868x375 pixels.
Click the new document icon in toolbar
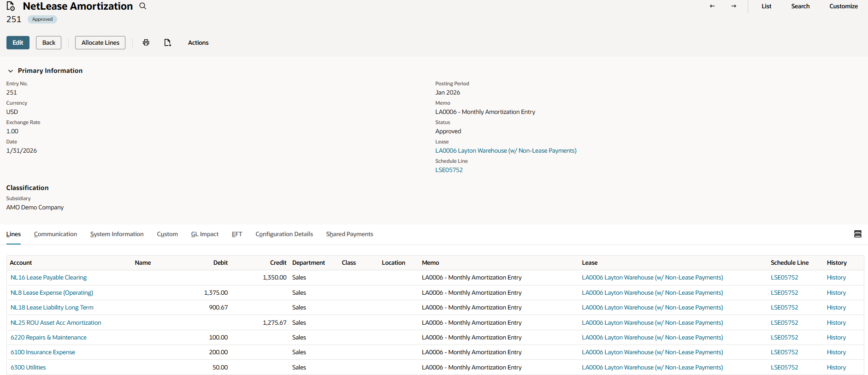click(x=167, y=42)
